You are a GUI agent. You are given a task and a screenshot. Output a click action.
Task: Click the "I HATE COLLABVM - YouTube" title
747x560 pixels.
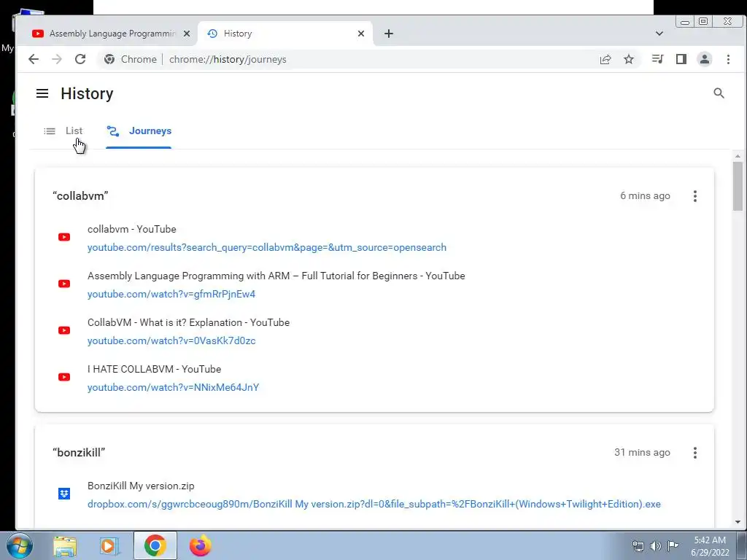click(x=155, y=369)
